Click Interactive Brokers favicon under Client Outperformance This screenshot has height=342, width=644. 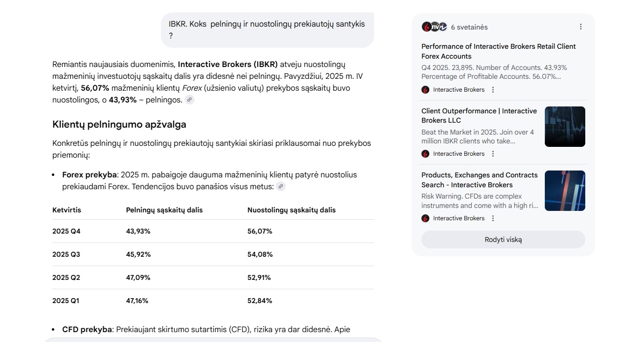point(425,154)
